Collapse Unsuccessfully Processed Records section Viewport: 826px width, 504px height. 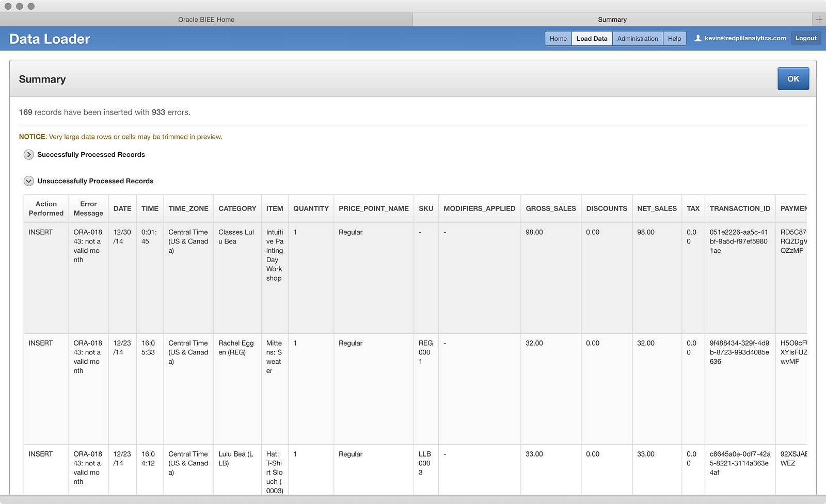point(29,181)
